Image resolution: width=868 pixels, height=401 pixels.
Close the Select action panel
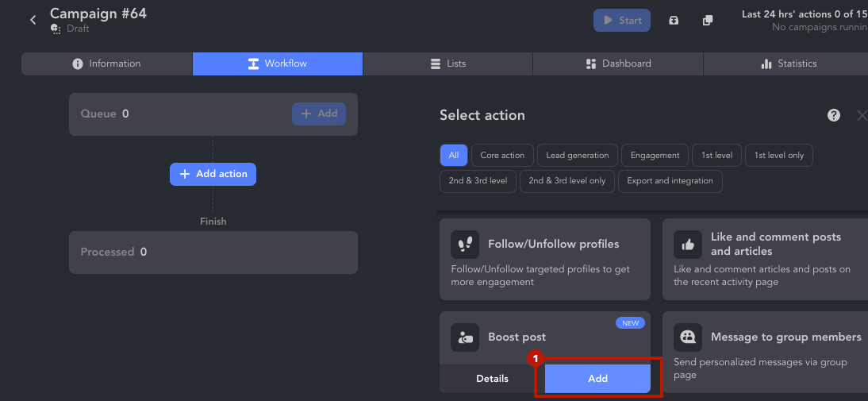[x=862, y=115]
